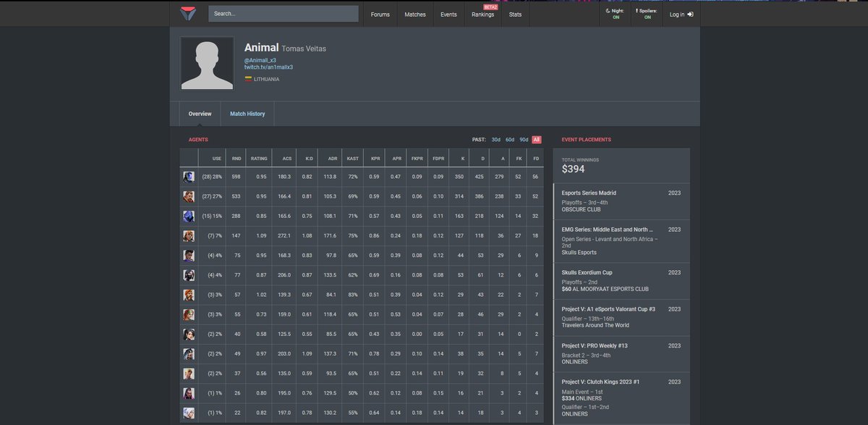
Task: Click the total winnings amount $394
Action: (x=574, y=169)
